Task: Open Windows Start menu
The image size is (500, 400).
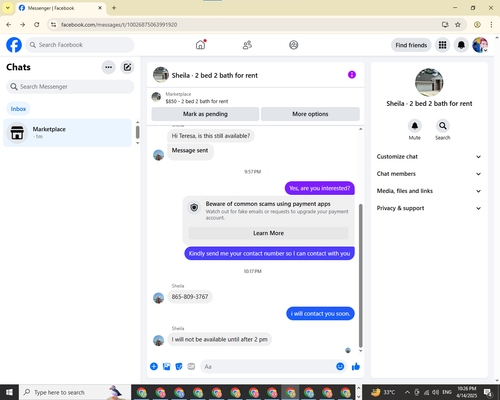Action: [9, 392]
